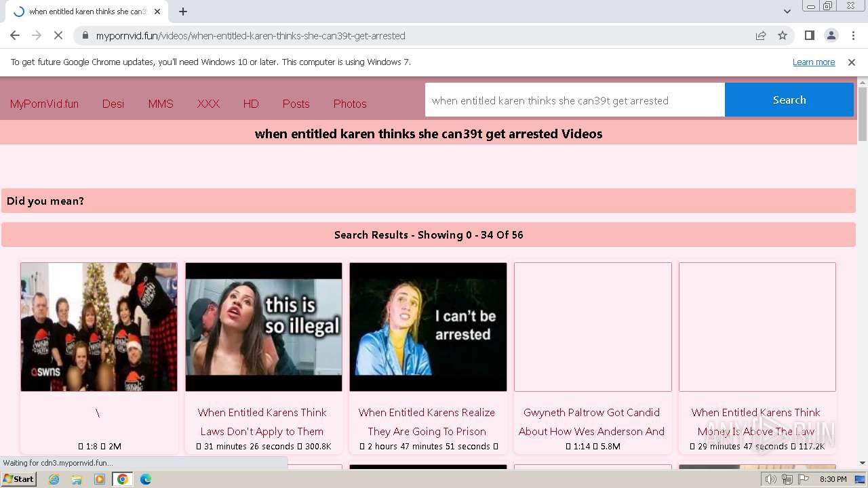Bookmark this tab with the star icon
This screenshot has height=488, width=868.
tap(783, 35)
